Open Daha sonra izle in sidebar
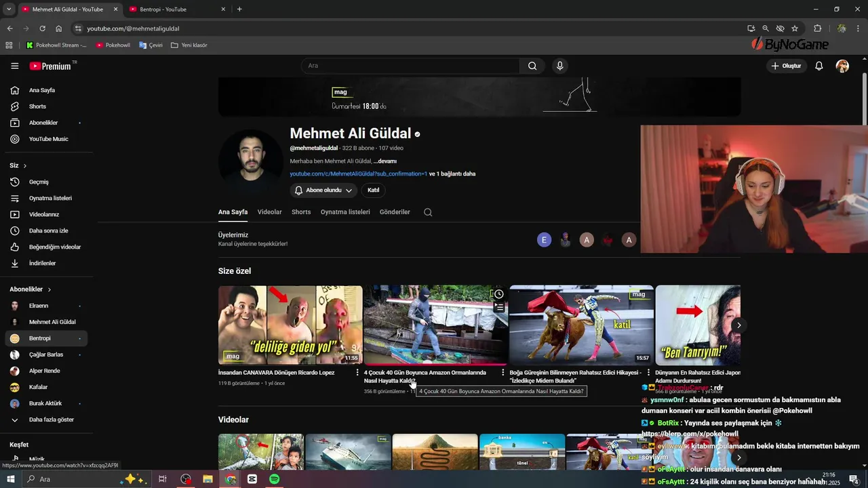This screenshot has width=868, height=488. (x=46, y=230)
